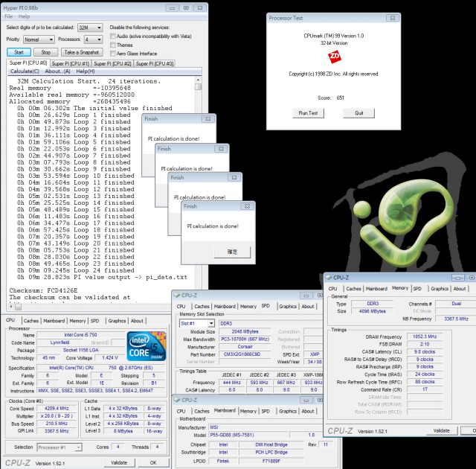Click the Bus Speed 210.5 MHz value
Viewport: 476px width, 469px height.
coord(57,424)
